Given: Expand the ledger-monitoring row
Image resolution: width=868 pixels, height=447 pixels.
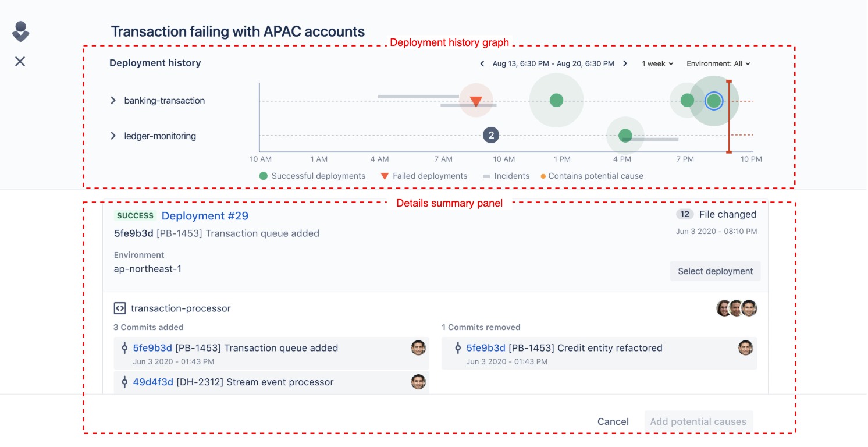Looking at the screenshot, I should click(x=113, y=136).
